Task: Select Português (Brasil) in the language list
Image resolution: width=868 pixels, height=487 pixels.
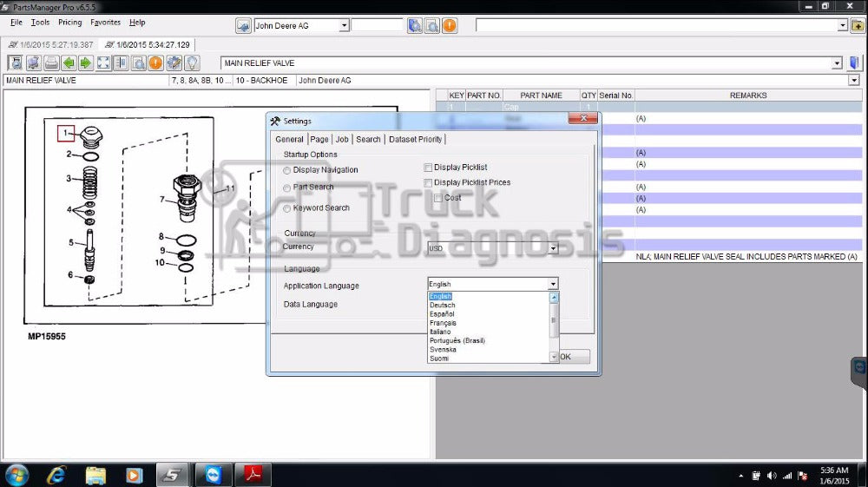Action: pyautogui.click(x=457, y=340)
